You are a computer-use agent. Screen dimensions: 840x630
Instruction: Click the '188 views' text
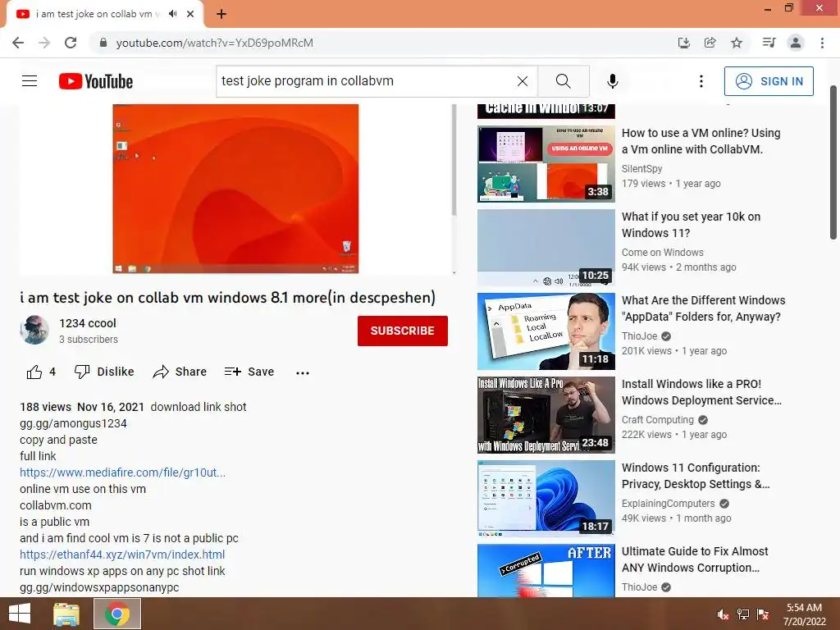(x=46, y=407)
